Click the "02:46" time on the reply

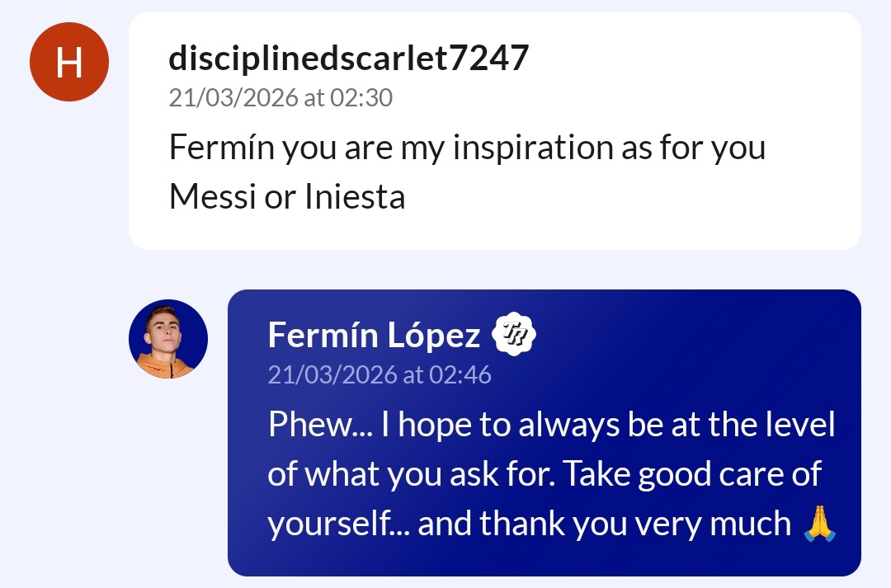coord(460,375)
